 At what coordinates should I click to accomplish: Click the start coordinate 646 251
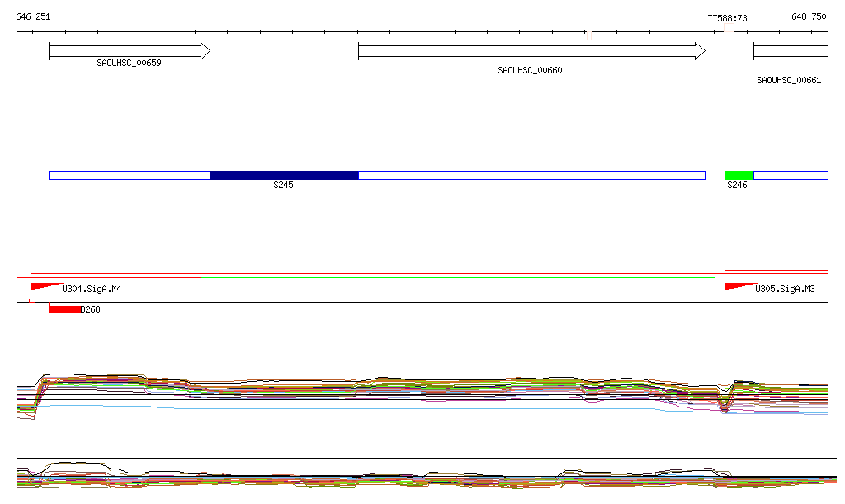pyautogui.click(x=33, y=16)
